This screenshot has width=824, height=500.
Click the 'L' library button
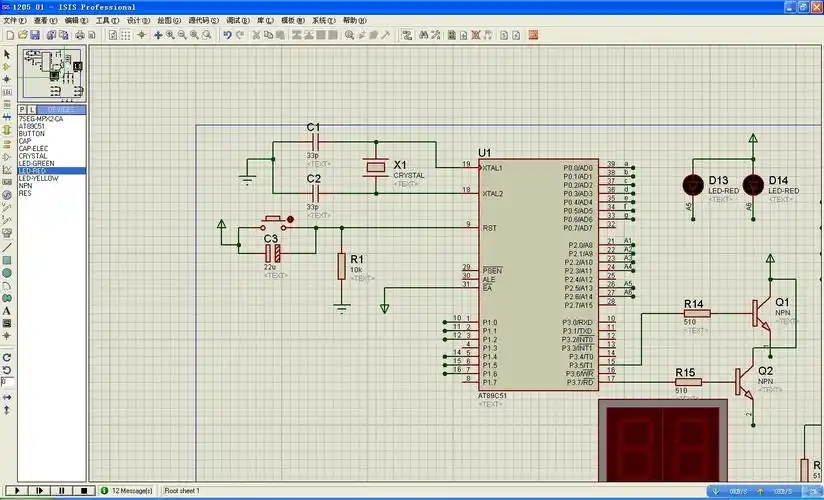(x=33, y=109)
